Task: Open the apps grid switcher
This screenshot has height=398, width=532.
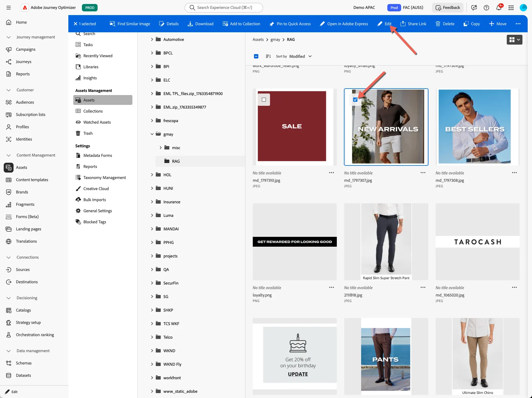Action: 511,8
